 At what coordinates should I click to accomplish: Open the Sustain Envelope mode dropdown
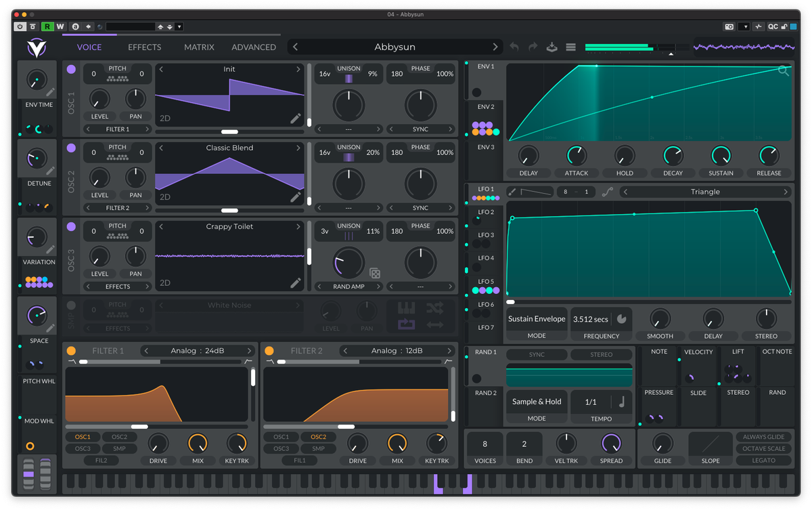536,319
